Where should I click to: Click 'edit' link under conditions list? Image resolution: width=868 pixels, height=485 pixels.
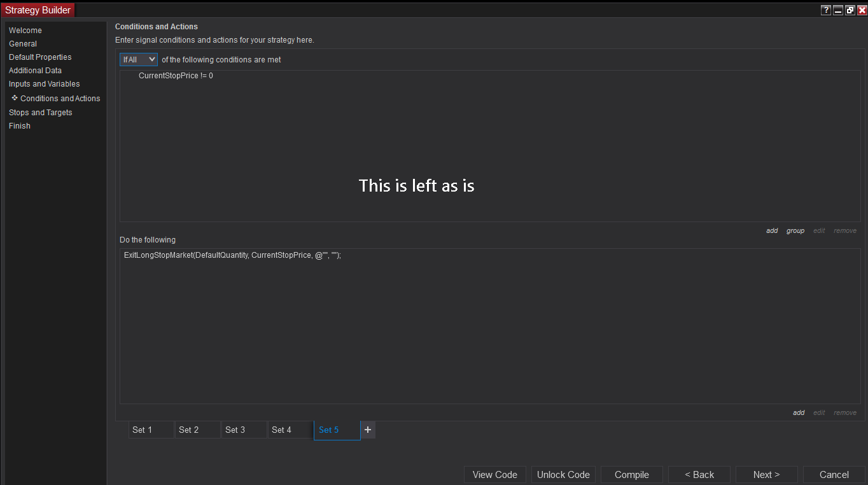click(x=819, y=231)
